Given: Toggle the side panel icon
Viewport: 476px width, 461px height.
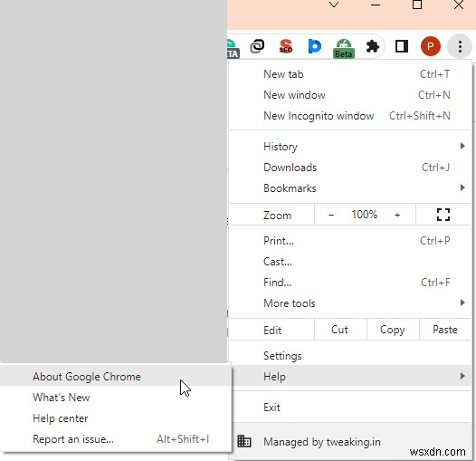Looking at the screenshot, I should coord(401,46).
